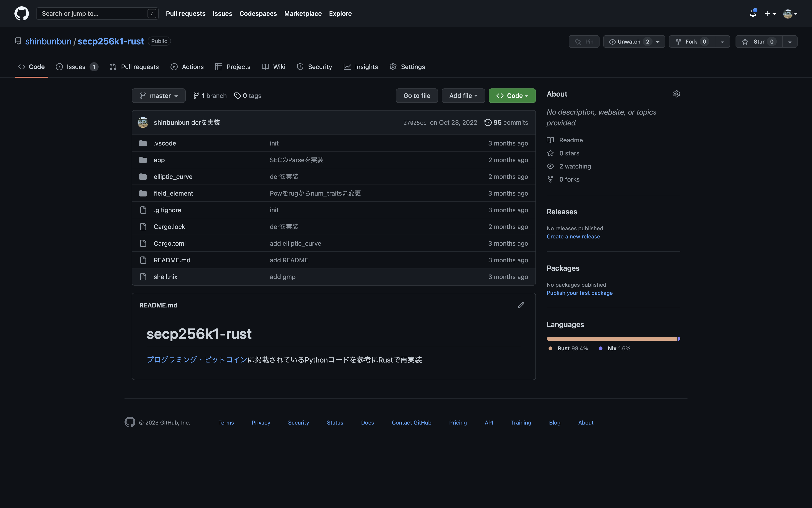This screenshot has height=508, width=812.
Task: Click shinbunbun's avatar in commit row
Action: point(143,123)
